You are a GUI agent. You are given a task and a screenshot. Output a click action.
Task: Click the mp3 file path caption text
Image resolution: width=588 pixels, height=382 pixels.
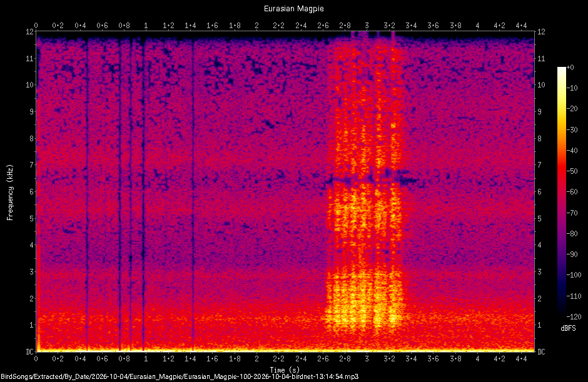click(180, 377)
